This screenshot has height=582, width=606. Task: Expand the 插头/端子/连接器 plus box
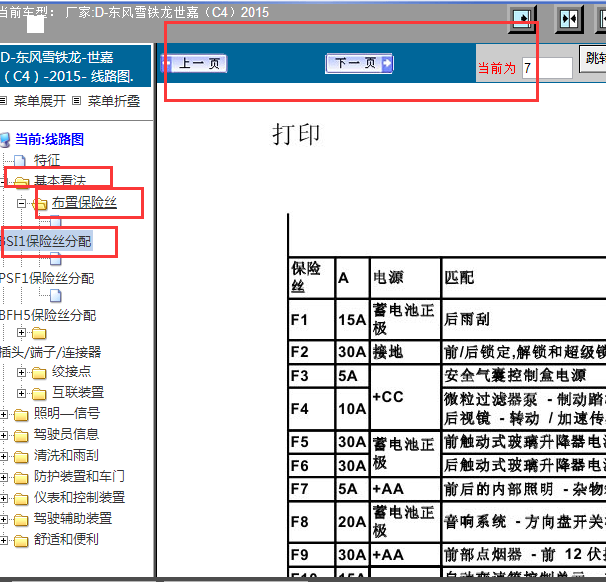click(x=22, y=332)
